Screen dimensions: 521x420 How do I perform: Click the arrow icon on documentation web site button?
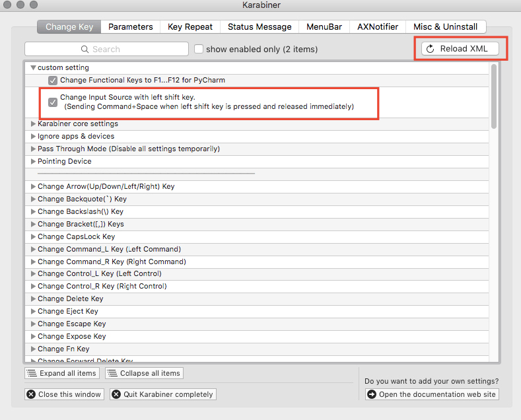click(372, 394)
